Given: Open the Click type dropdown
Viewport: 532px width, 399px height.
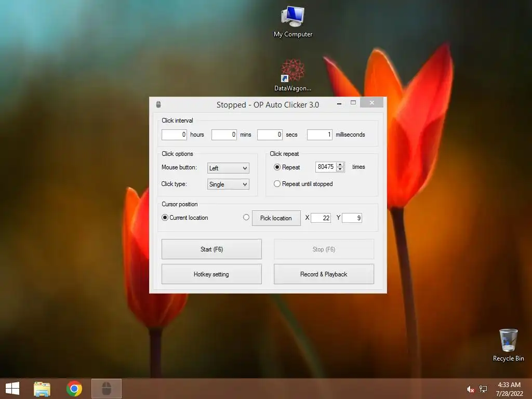Looking at the screenshot, I should [229, 184].
